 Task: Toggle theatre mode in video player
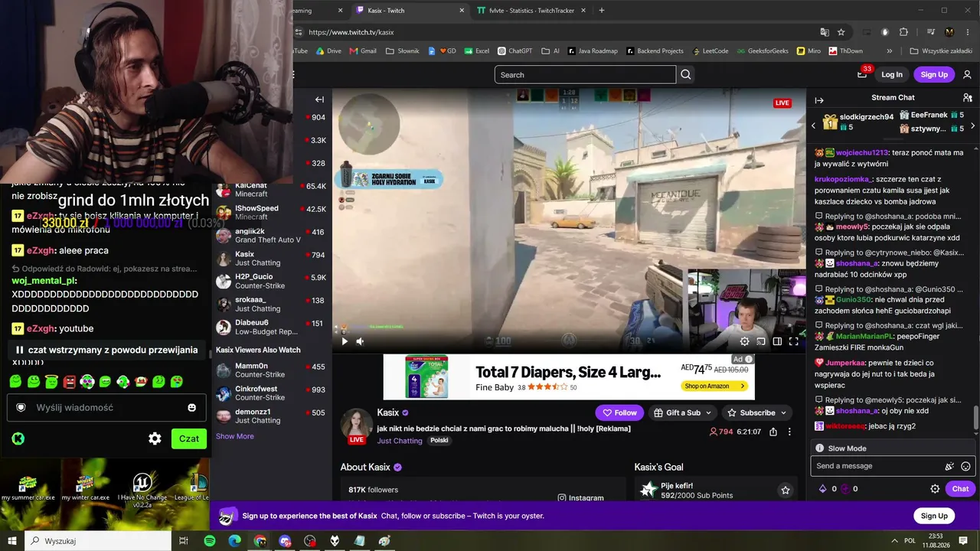point(777,341)
